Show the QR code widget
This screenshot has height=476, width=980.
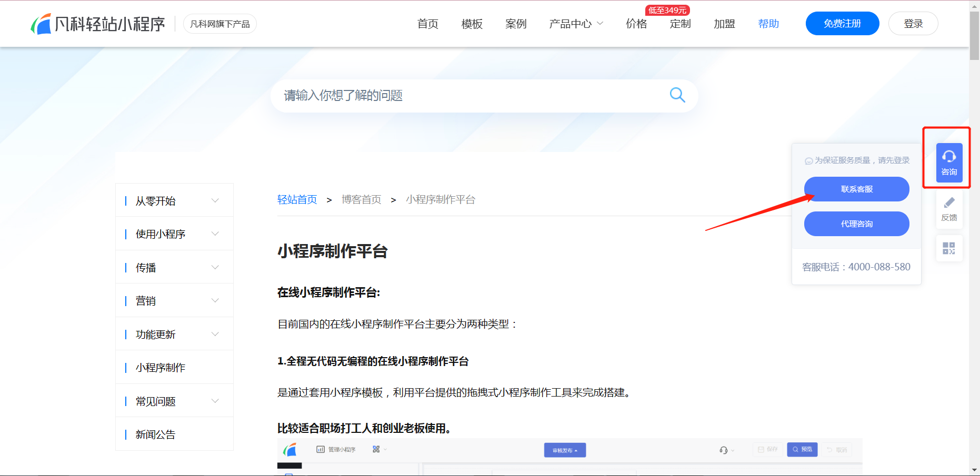949,248
